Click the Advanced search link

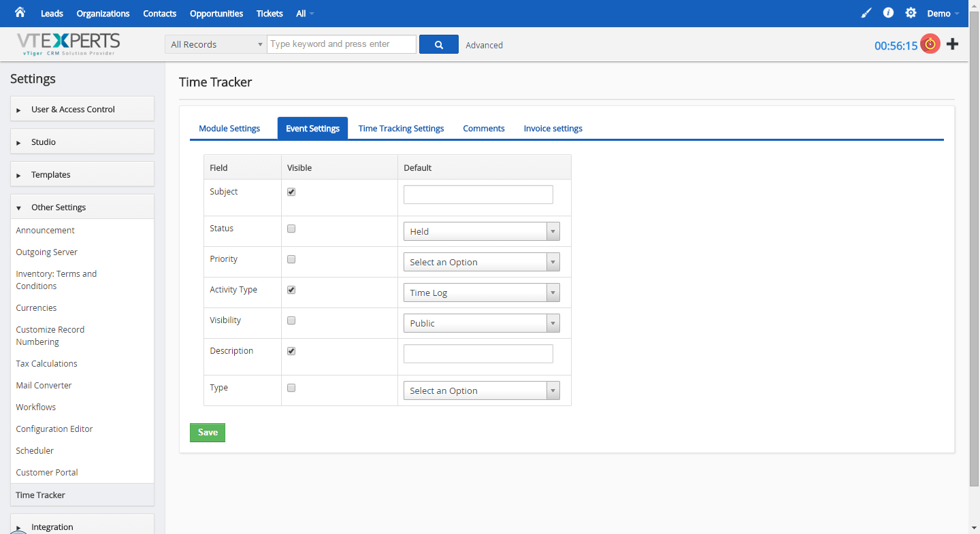484,45
